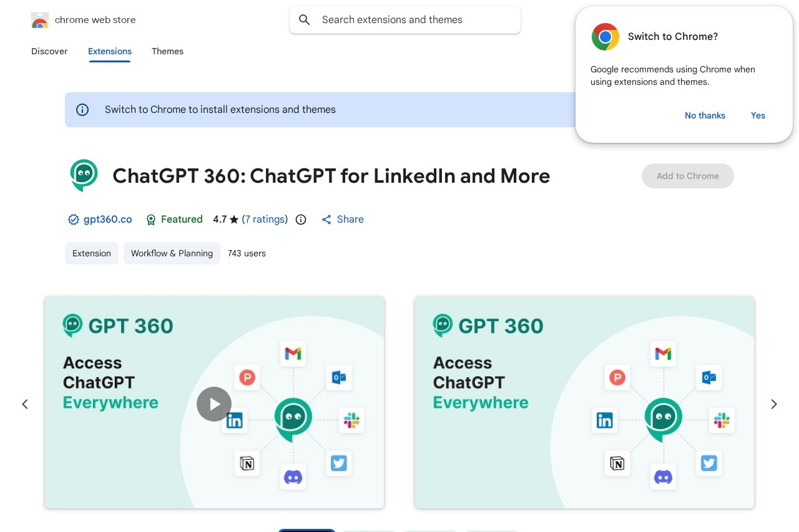Click the search magnifier icon

(305, 20)
